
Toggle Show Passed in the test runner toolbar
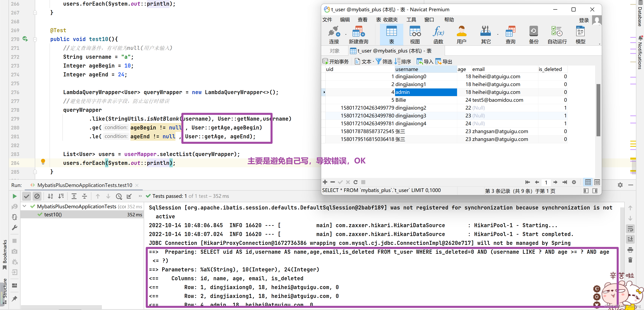pyautogui.click(x=27, y=196)
